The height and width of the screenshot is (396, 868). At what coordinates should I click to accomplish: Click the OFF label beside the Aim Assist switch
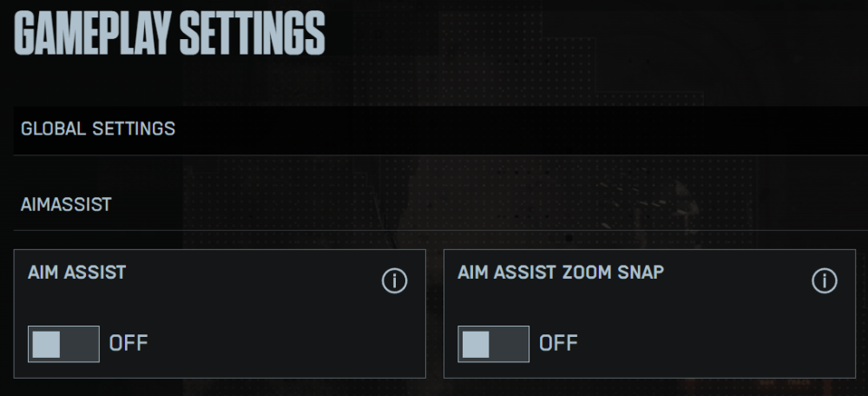tap(128, 344)
